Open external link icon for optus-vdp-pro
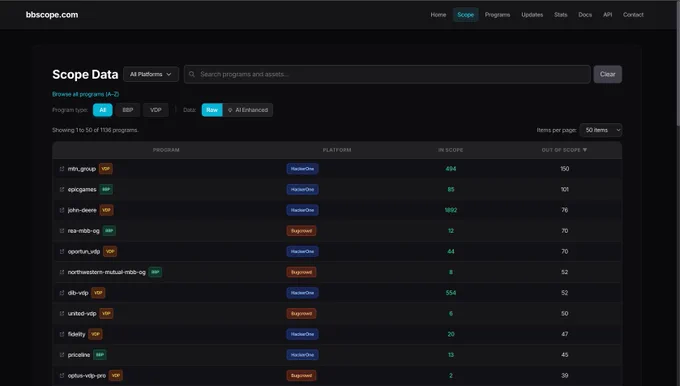 (x=62, y=376)
